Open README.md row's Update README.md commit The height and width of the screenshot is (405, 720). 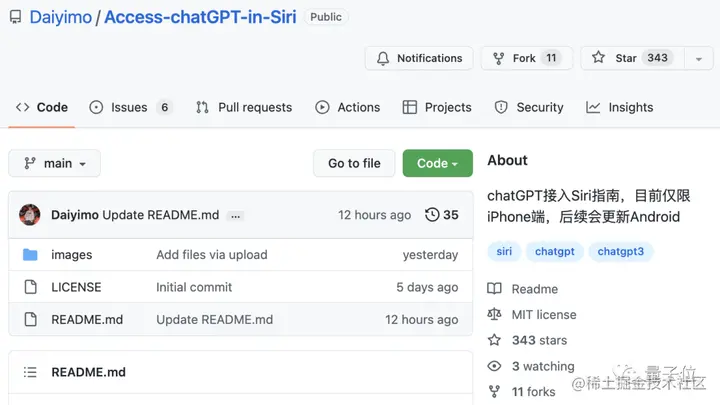214,320
